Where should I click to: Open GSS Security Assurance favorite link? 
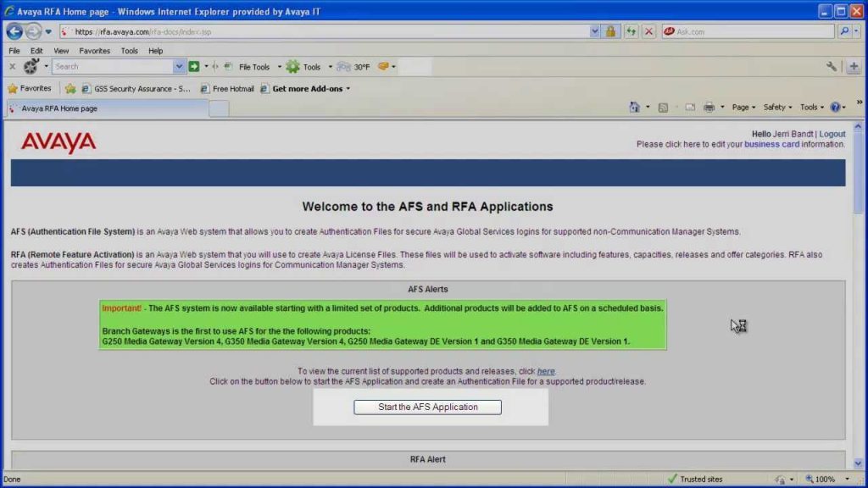point(136,88)
